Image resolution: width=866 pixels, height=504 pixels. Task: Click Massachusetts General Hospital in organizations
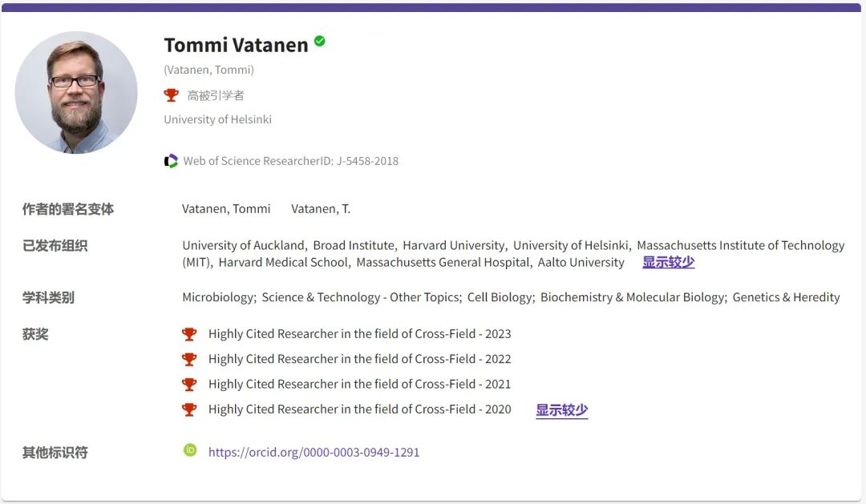(x=443, y=262)
